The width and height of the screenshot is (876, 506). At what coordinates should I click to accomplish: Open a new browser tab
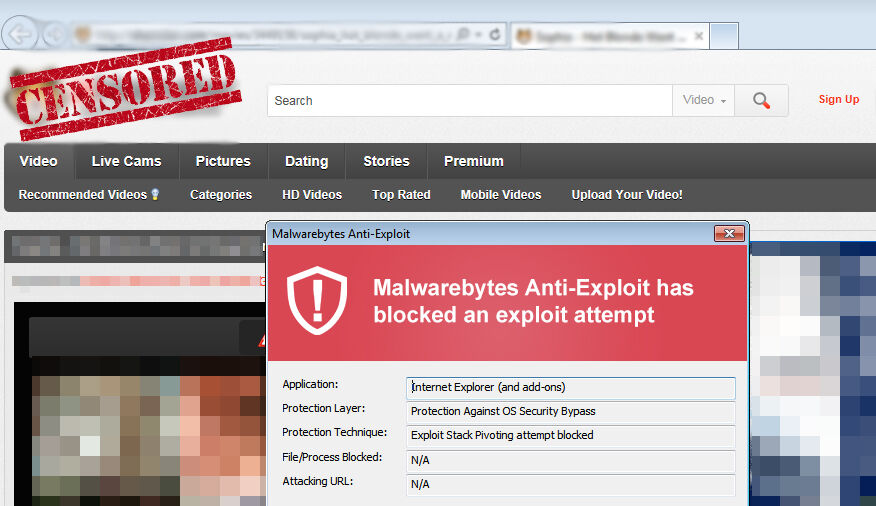[724, 36]
